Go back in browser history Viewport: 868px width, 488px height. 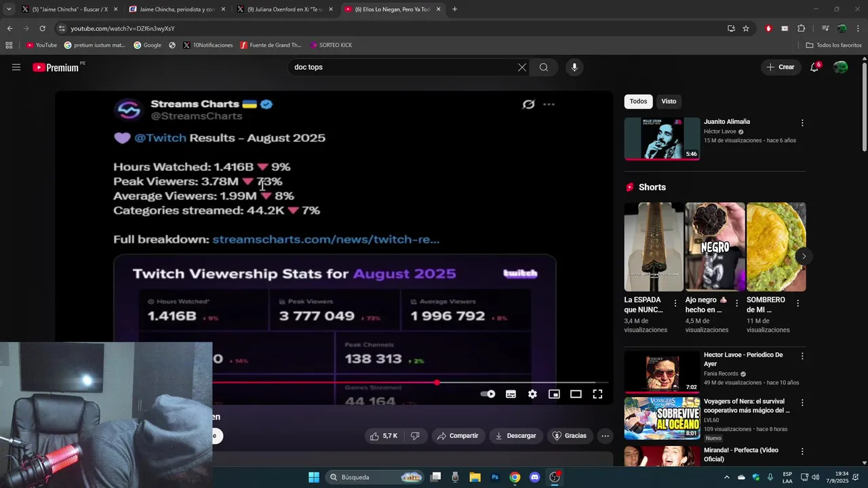click(x=9, y=28)
